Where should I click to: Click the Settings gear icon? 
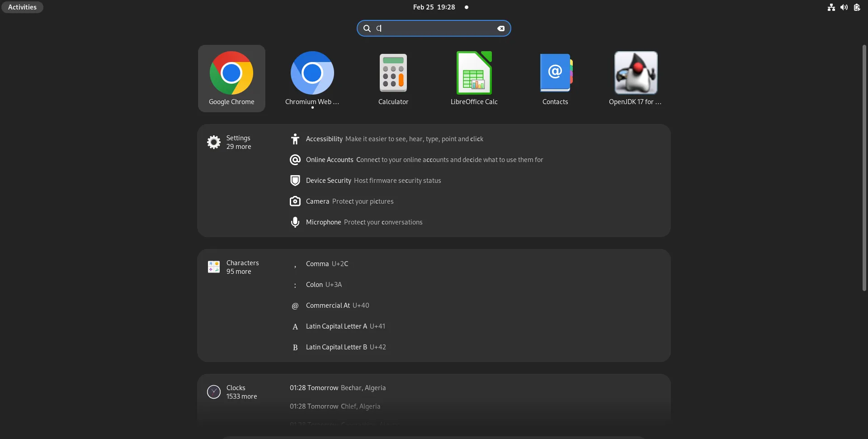[214, 142]
